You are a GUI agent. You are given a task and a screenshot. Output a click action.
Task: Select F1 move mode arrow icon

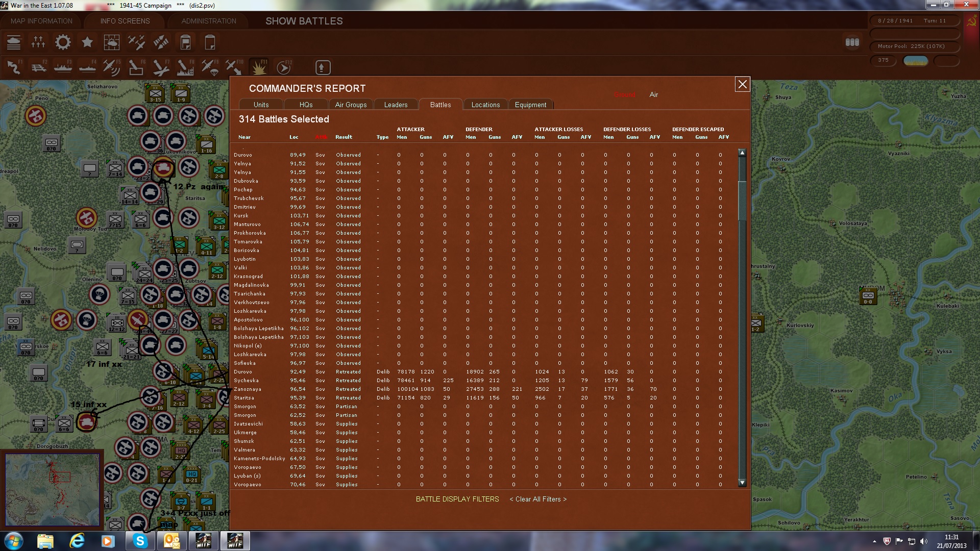(14, 67)
